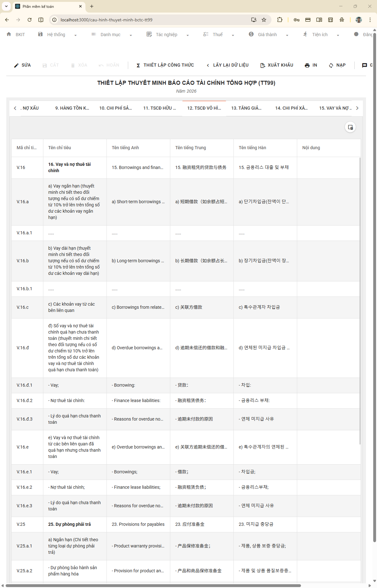Click the install app icon in address bar
Screen dimensions: 377x588
(254, 20)
